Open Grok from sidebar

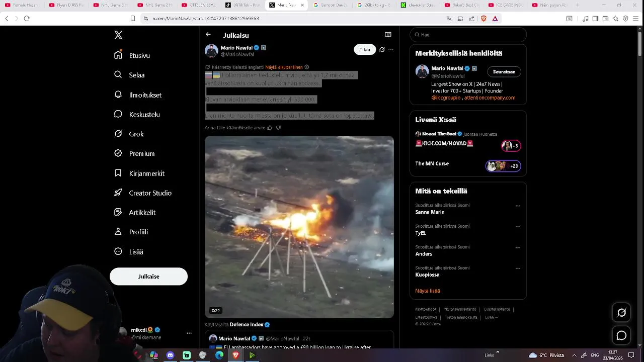(129, 134)
